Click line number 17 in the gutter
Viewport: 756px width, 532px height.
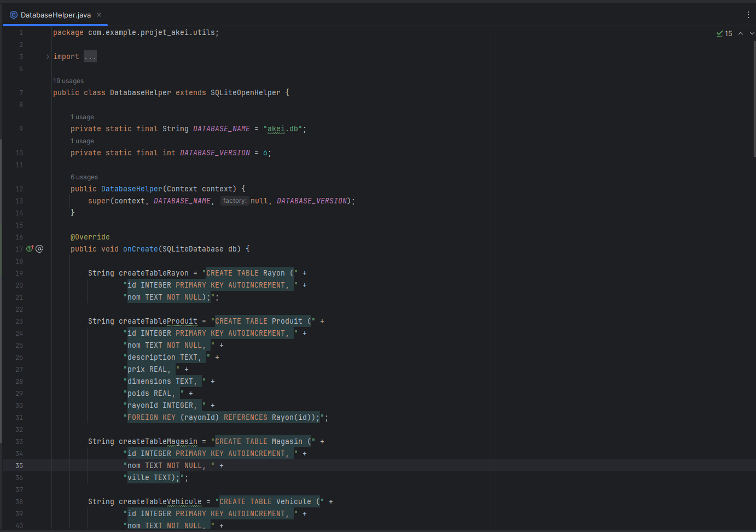click(x=19, y=249)
